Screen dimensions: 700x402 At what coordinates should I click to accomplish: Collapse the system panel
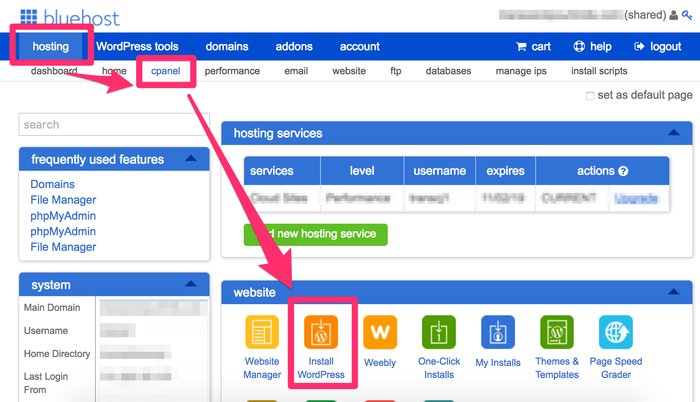point(191,284)
